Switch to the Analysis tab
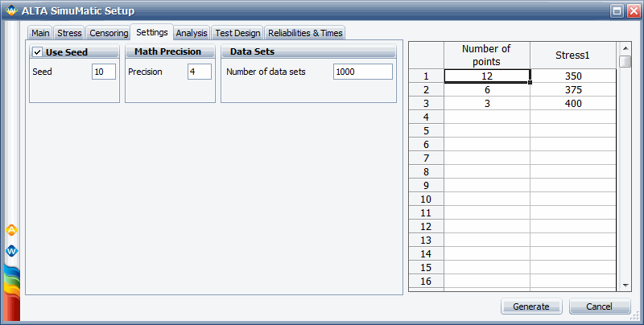The image size is (644, 325). click(x=192, y=33)
